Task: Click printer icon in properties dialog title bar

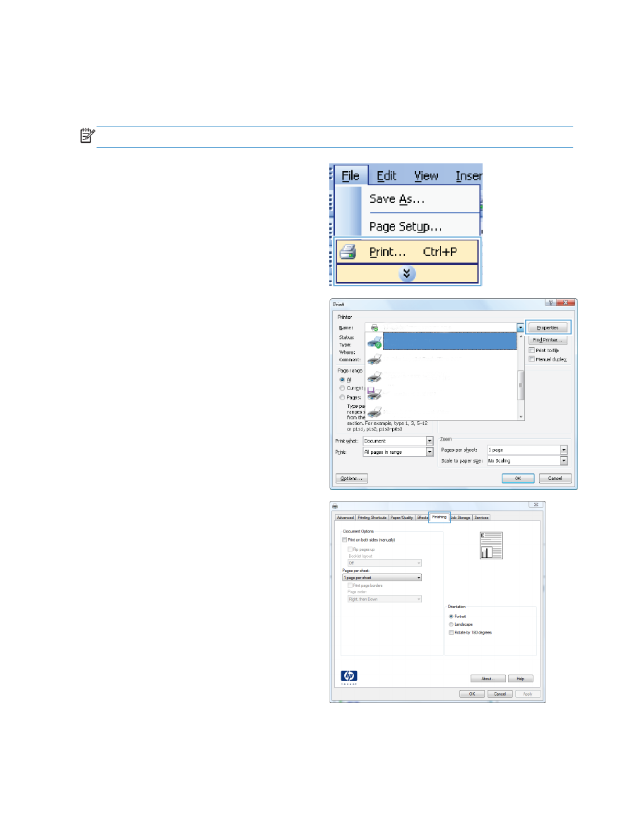Action: click(335, 506)
